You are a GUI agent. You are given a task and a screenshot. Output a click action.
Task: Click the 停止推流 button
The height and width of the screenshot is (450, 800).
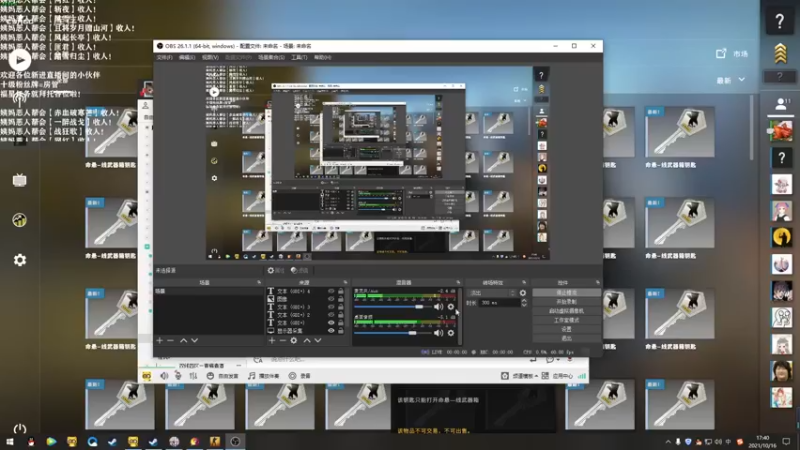(x=566, y=292)
